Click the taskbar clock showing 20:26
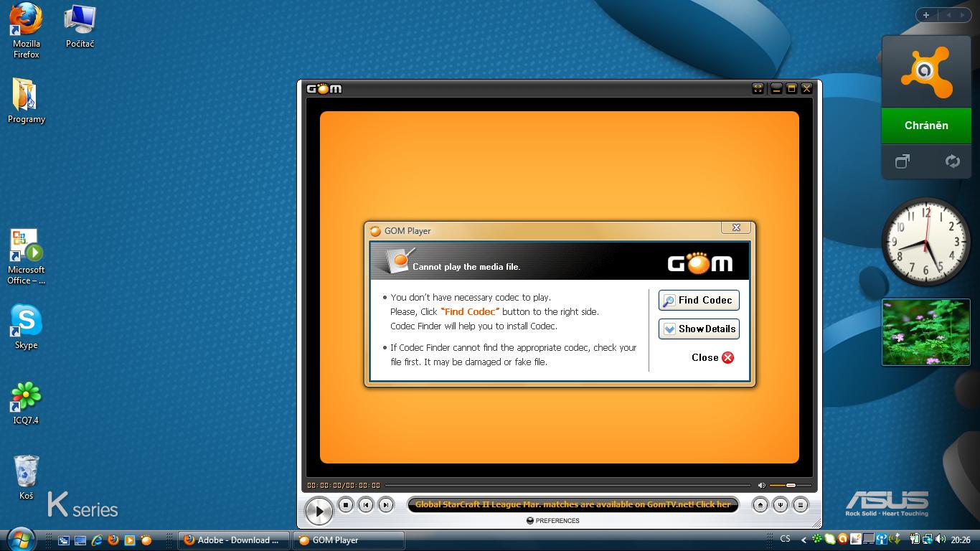 961,540
